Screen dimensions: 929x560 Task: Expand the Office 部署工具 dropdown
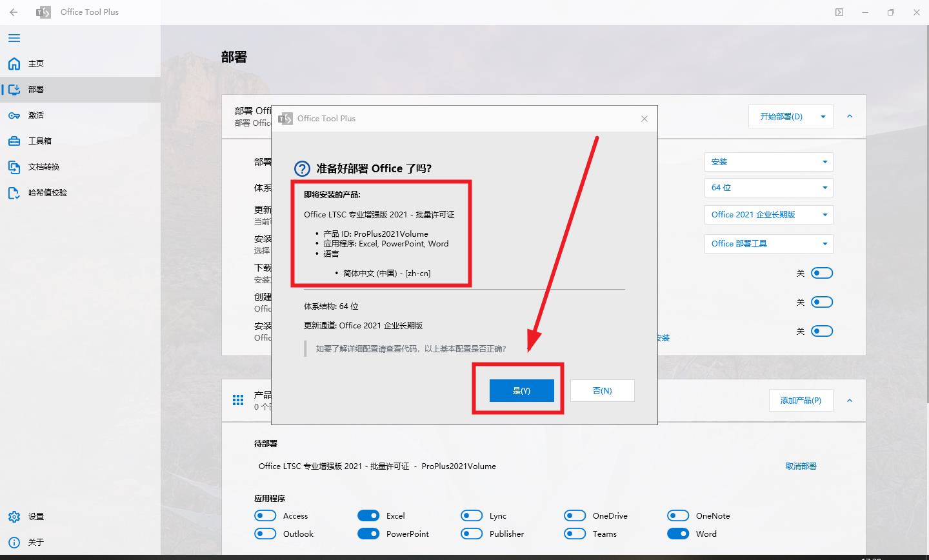(768, 243)
